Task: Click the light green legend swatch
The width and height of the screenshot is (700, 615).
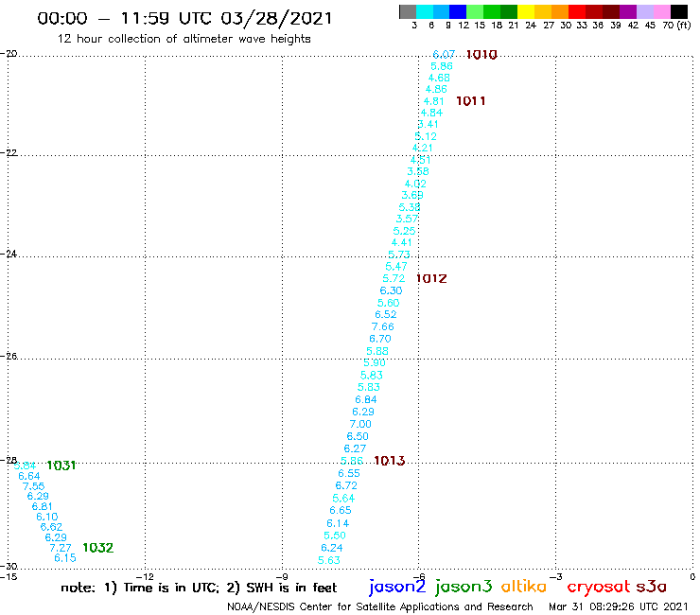Action: (x=475, y=11)
